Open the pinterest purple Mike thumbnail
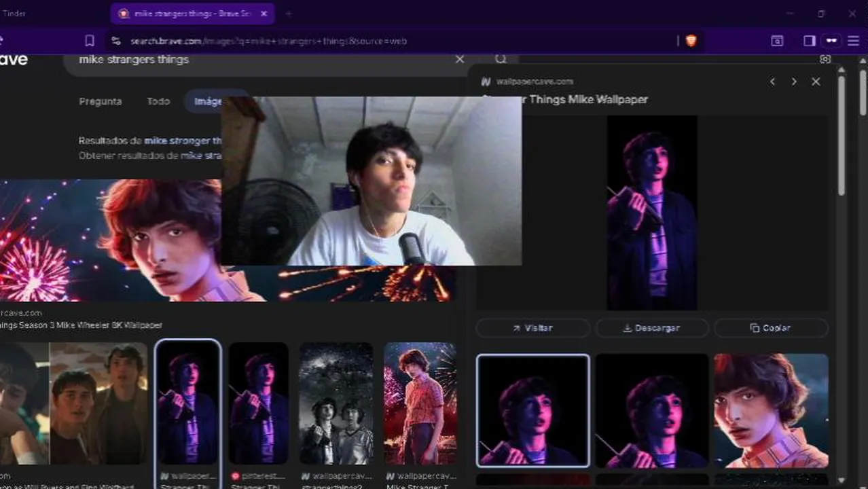 click(x=258, y=403)
